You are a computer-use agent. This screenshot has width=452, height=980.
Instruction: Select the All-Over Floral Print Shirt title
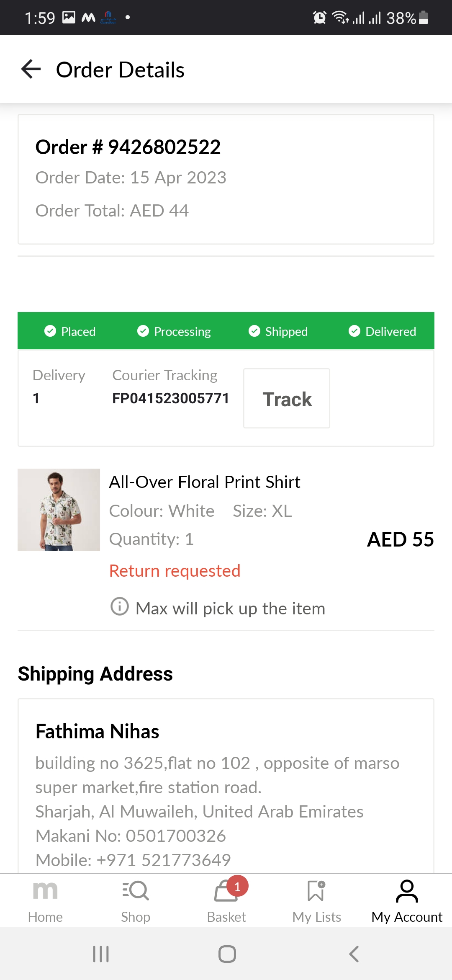click(205, 482)
